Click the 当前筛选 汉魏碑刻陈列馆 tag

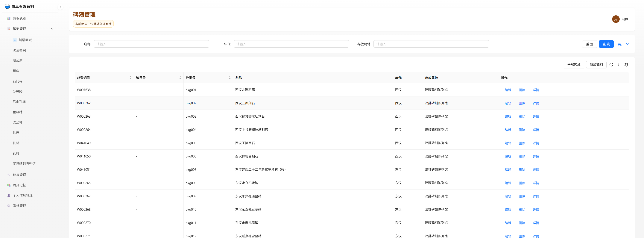point(93,24)
